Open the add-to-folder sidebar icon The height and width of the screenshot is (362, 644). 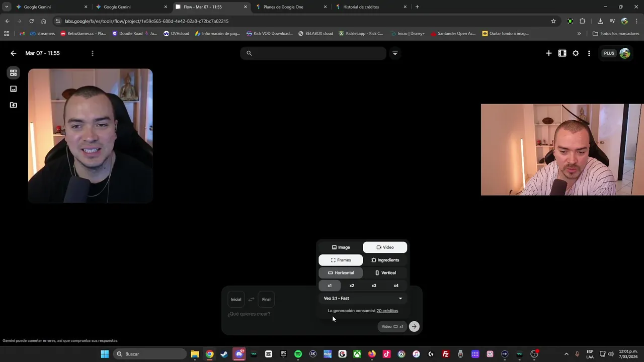[14, 105]
